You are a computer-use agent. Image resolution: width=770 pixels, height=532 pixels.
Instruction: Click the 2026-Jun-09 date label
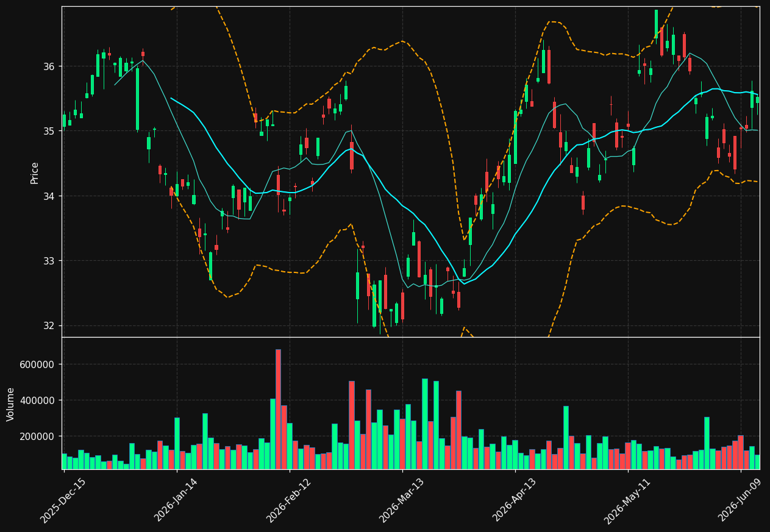(x=740, y=500)
